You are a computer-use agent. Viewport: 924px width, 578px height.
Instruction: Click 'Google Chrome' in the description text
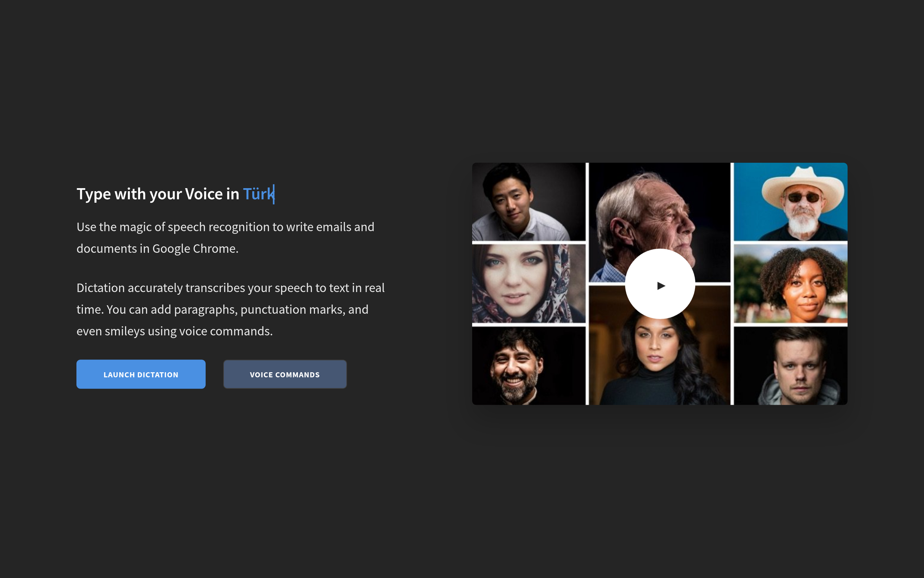[195, 249]
